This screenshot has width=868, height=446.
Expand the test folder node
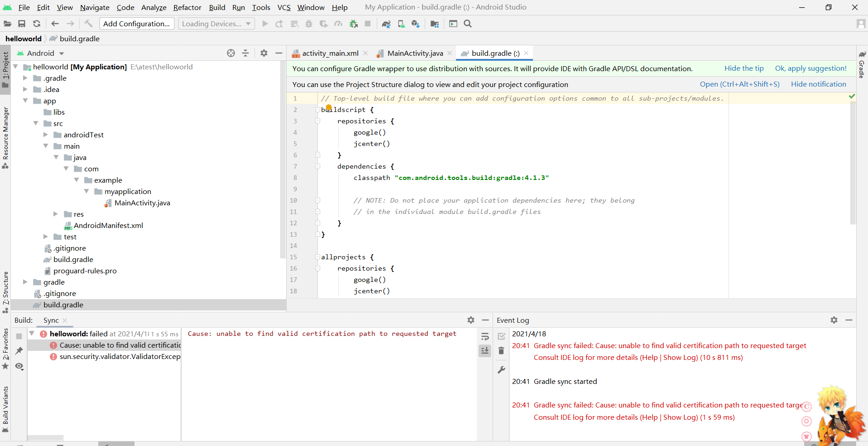46,237
